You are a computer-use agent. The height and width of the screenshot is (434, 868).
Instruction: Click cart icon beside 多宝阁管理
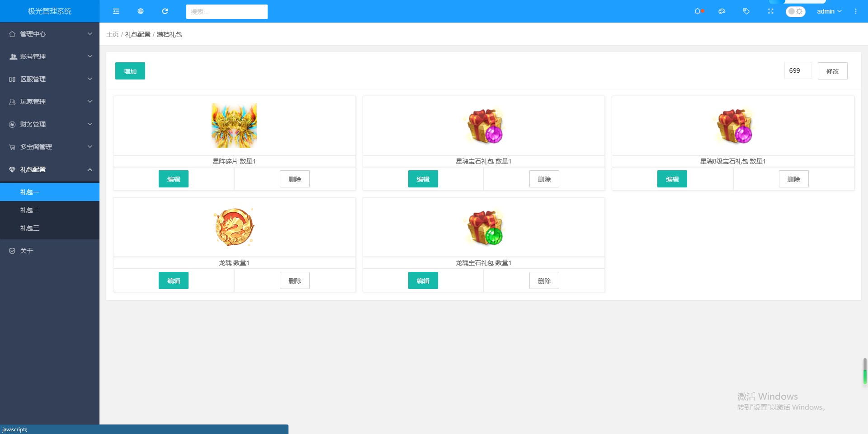click(x=12, y=147)
